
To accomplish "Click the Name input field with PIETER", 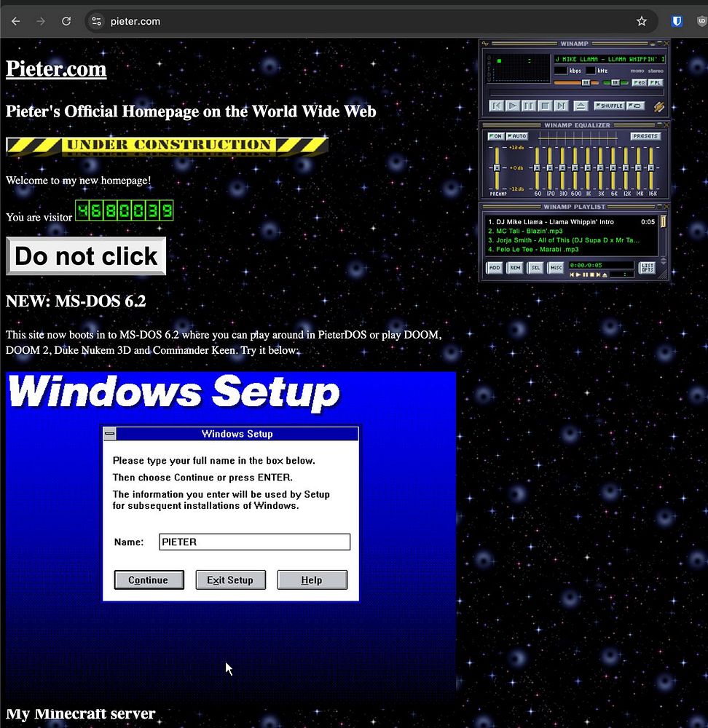I will tap(255, 542).
